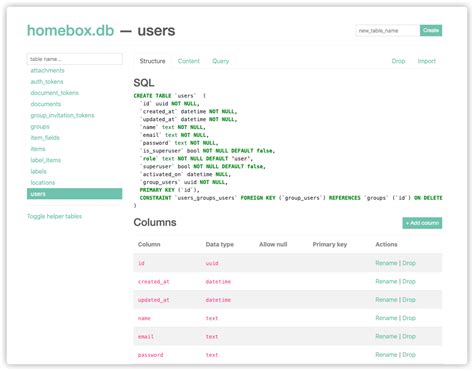474x371 pixels.
Task: Click the email column name cell
Action: [x=146, y=337]
